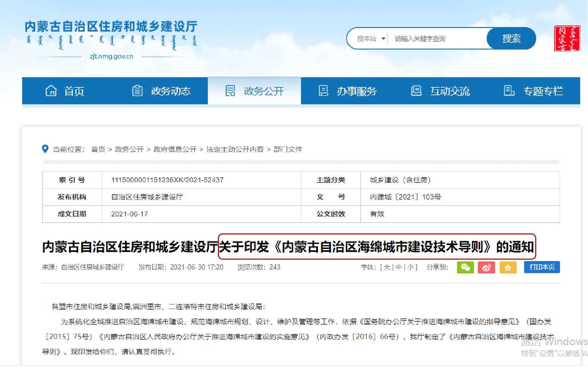Viewport: 588px width, 367px height.
Task: Click the 打印本页 print button
Action: pyautogui.click(x=542, y=267)
